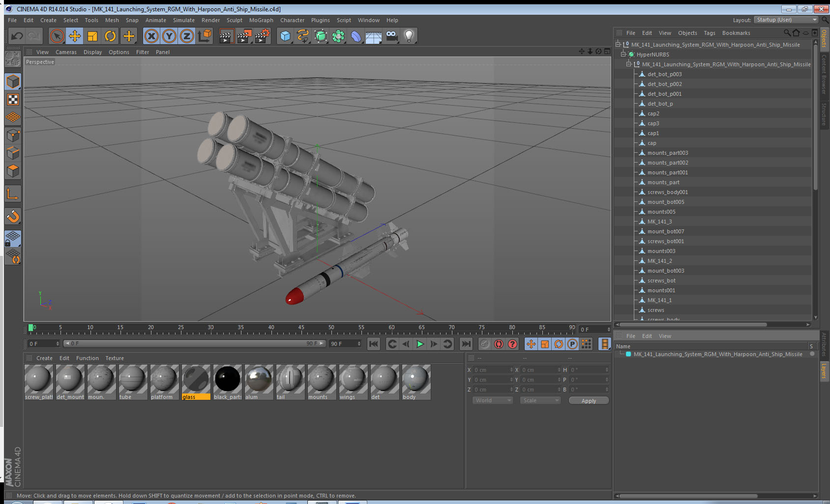This screenshot has width=830, height=504.
Task: Open viewport Cameras menu
Action: [66, 52]
